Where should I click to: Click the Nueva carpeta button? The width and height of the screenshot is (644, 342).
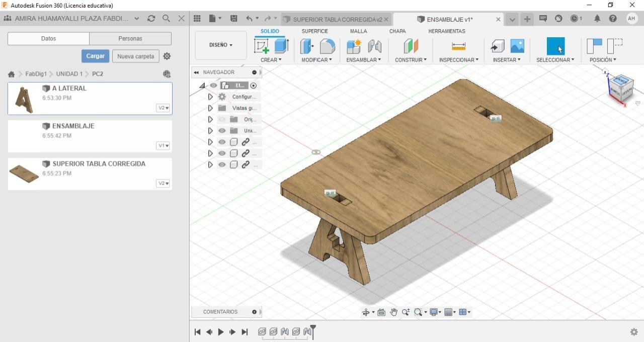click(x=135, y=56)
